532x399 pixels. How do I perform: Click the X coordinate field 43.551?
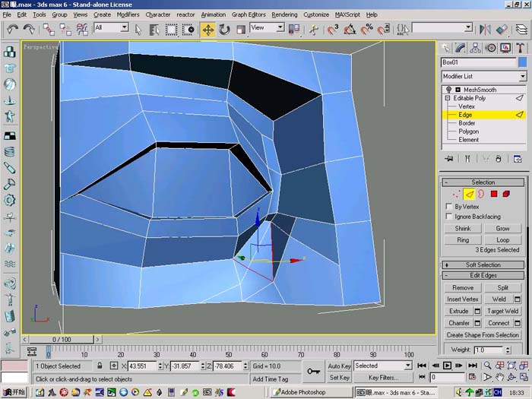pos(142,366)
